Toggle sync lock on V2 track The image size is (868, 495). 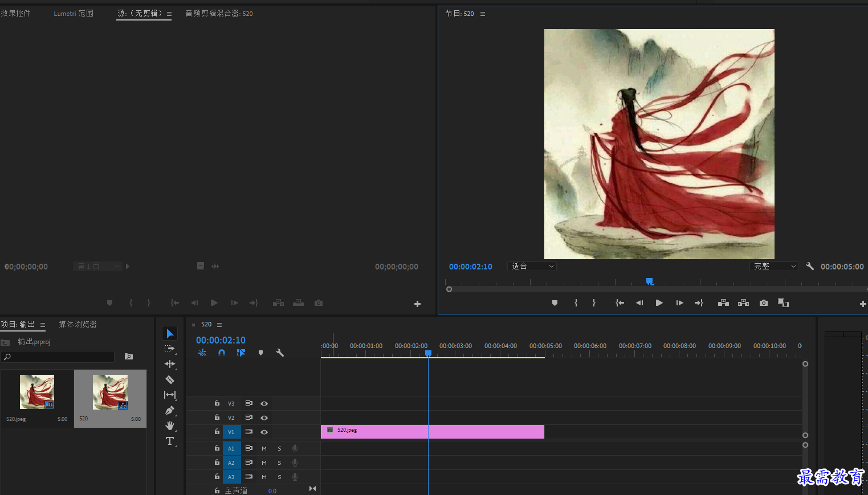pyautogui.click(x=248, y=418)
